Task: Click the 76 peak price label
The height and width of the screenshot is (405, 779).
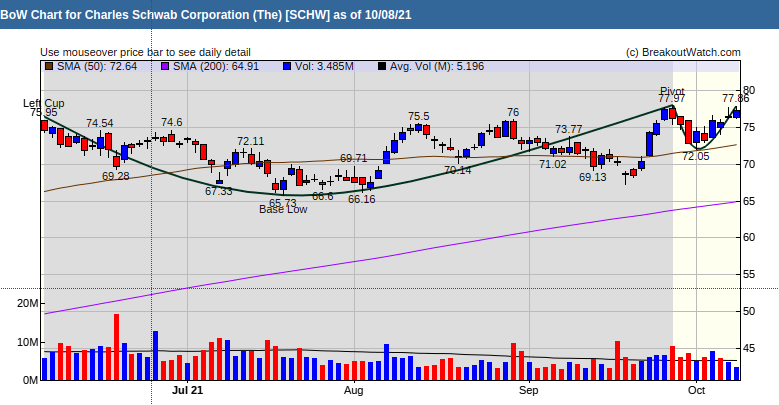Action: [513, 112]
